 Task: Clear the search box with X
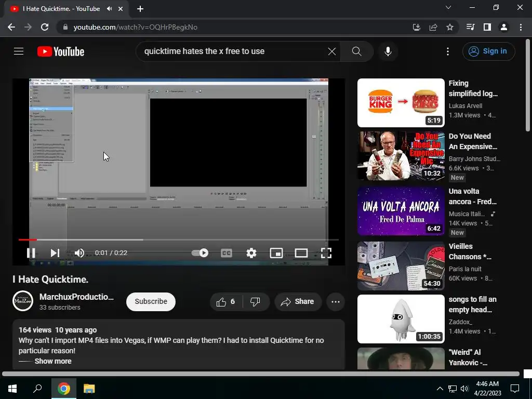332,51
